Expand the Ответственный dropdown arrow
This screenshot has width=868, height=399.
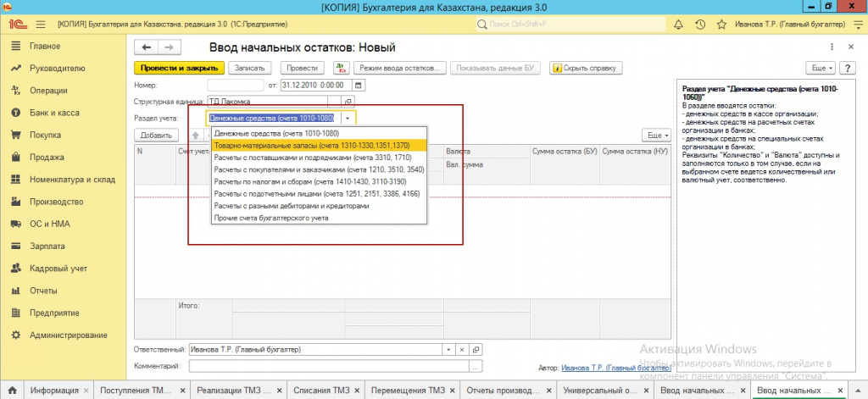448,350
